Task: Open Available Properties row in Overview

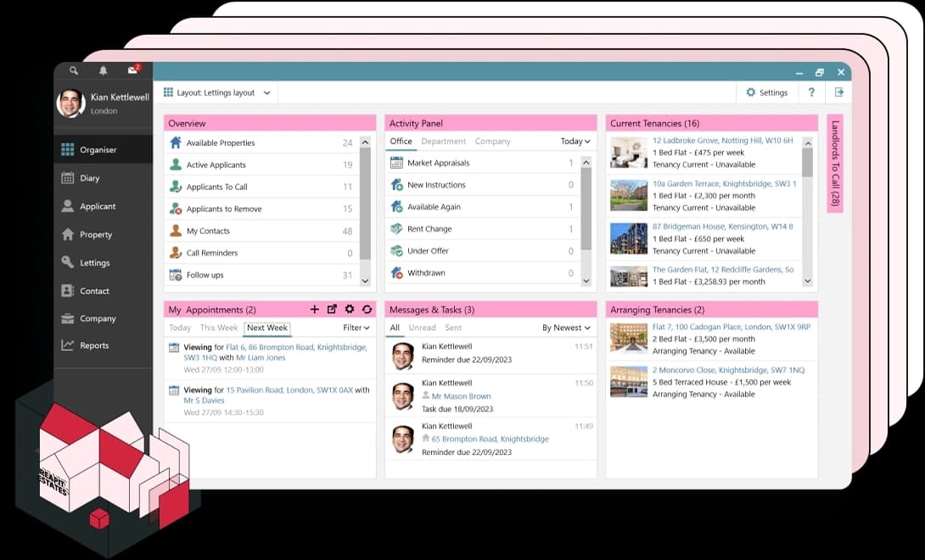Action: pyautogui.click(x=261, y=143)
